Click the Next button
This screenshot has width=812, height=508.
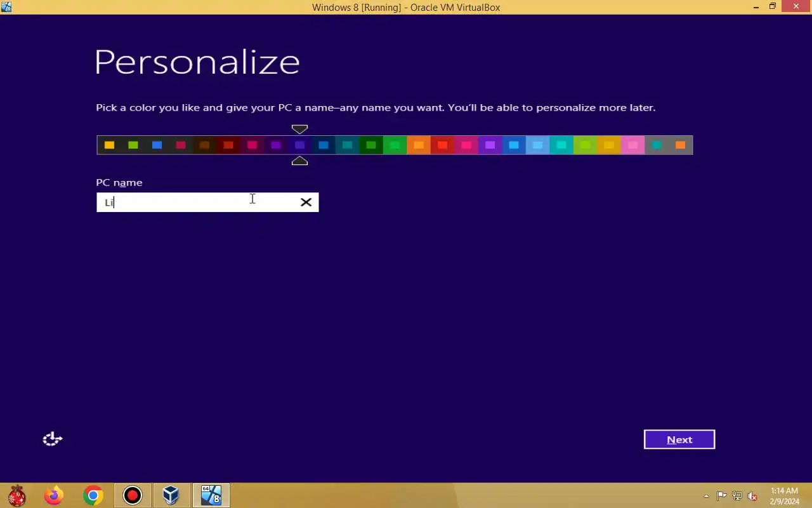click(x=679, y=439)
